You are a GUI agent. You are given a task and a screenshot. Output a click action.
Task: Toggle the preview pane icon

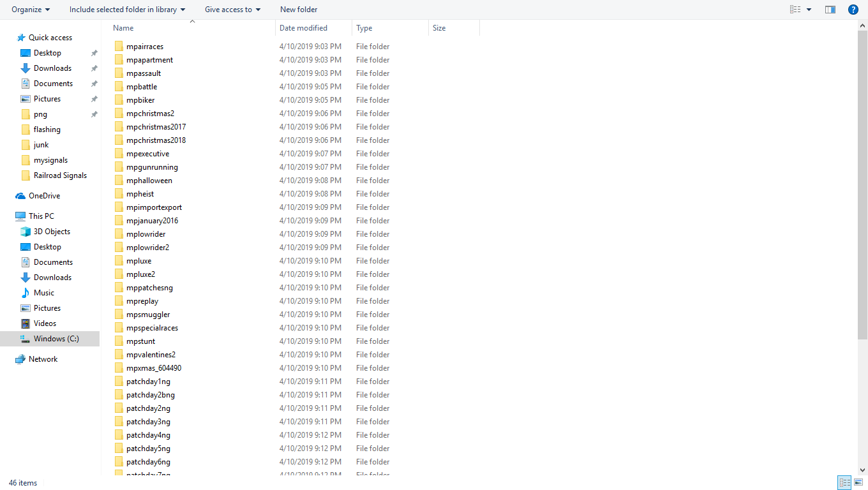coord(830,10)
